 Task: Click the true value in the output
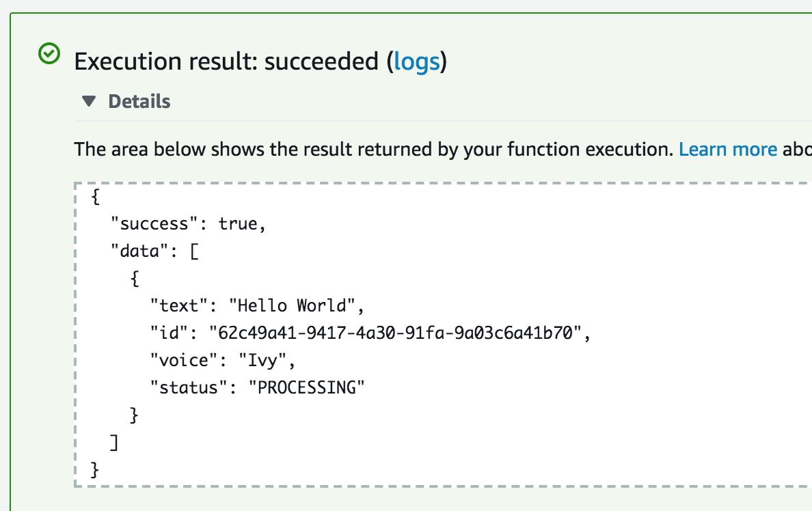238,223
